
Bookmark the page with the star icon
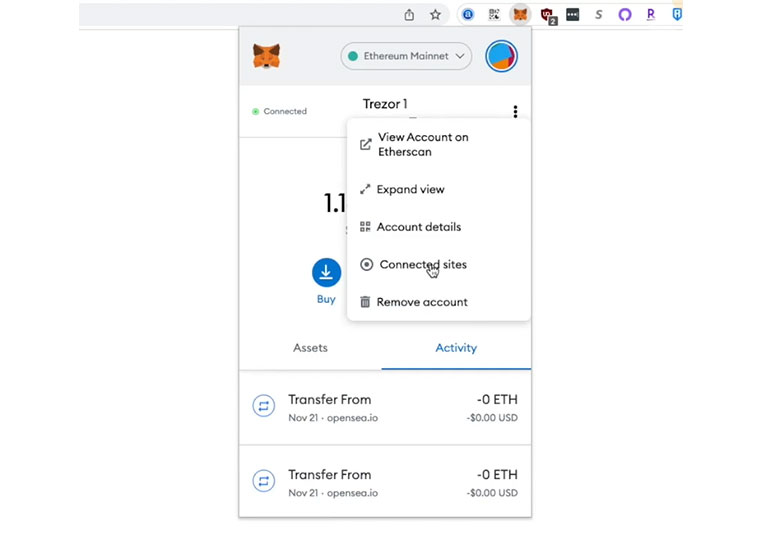[436, 15]
